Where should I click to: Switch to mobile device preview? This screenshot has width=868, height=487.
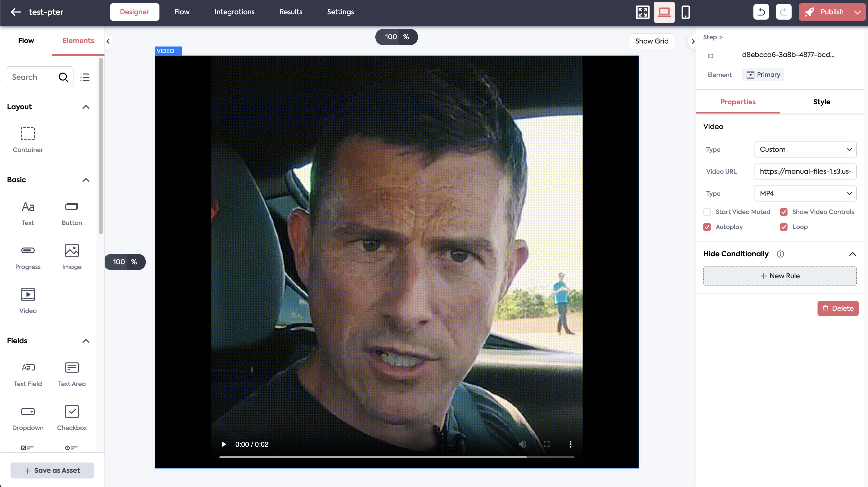pos(685,12)
